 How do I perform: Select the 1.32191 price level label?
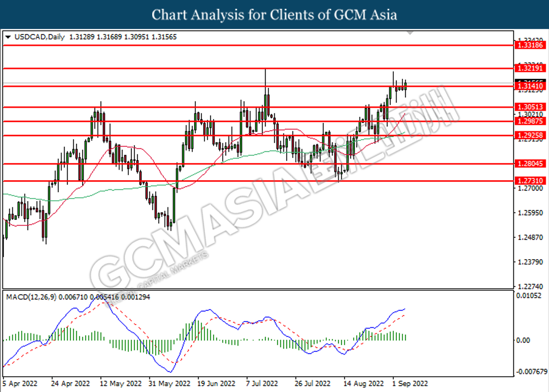point(530,68)
